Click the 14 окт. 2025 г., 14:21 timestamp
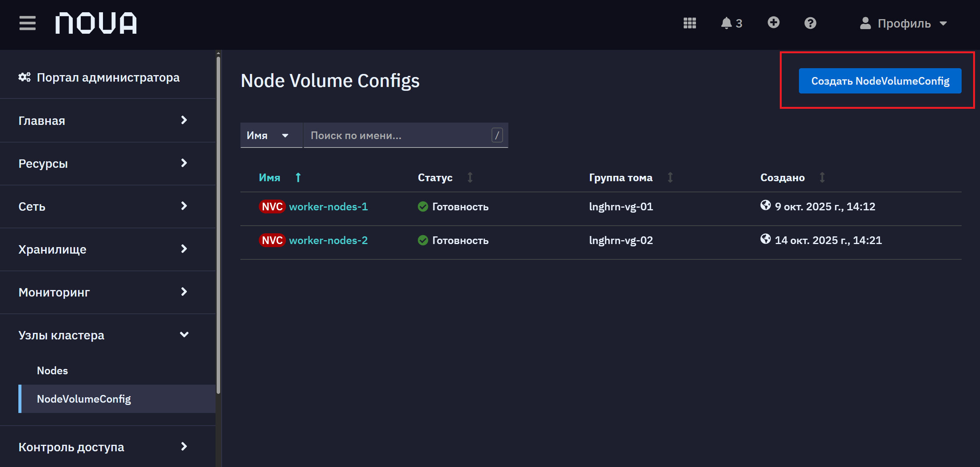The height and width of the screenshot is (467, 980). coord(828,241)
